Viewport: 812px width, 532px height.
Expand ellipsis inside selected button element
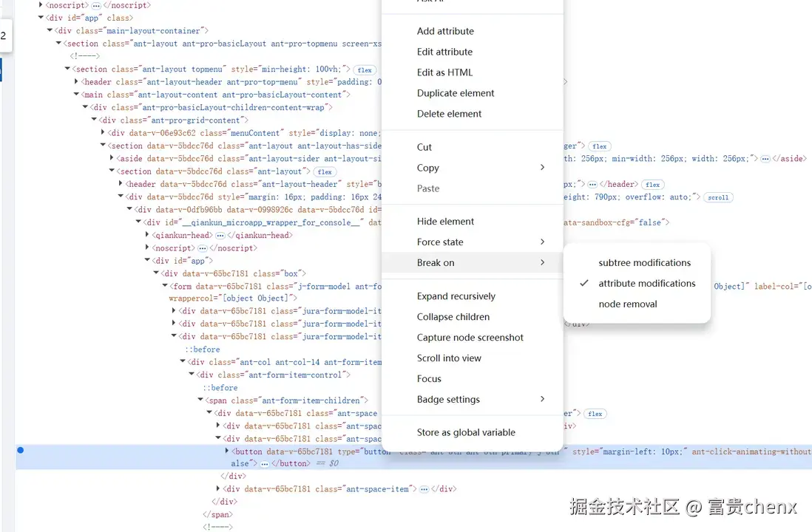pos(265,464)
